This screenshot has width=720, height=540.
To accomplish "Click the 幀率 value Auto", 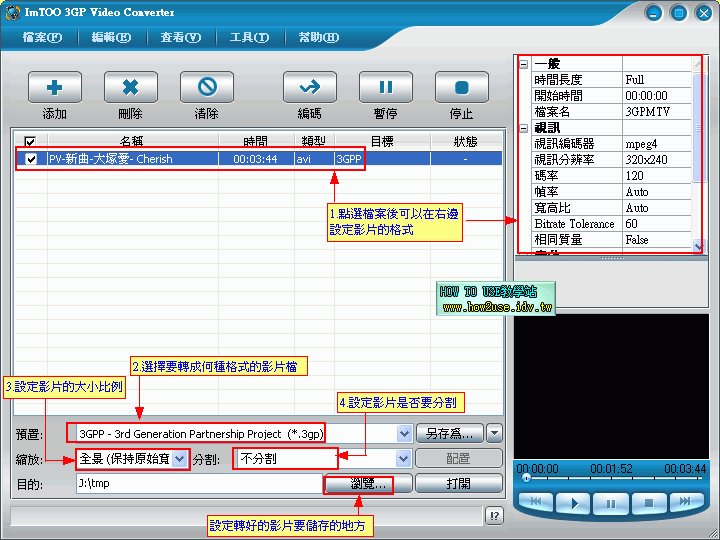I will 657,192.
